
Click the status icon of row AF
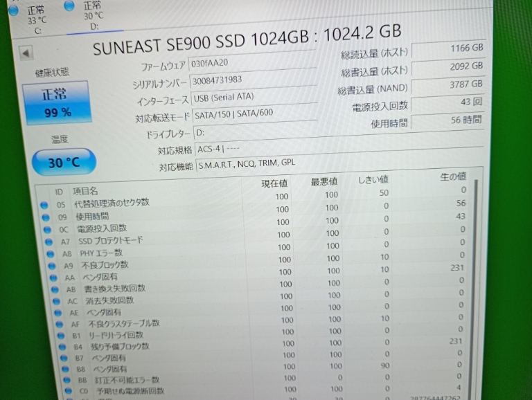click(x=60, y=325)
